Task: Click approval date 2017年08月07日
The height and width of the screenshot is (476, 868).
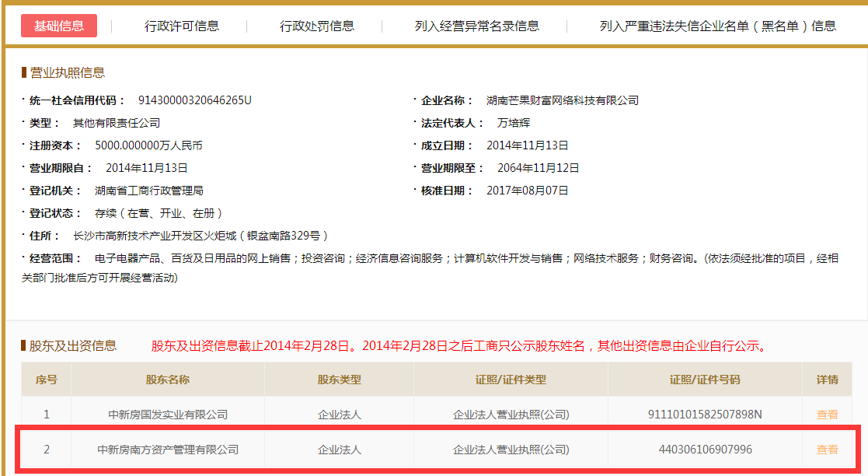Action: click(528, 191)
